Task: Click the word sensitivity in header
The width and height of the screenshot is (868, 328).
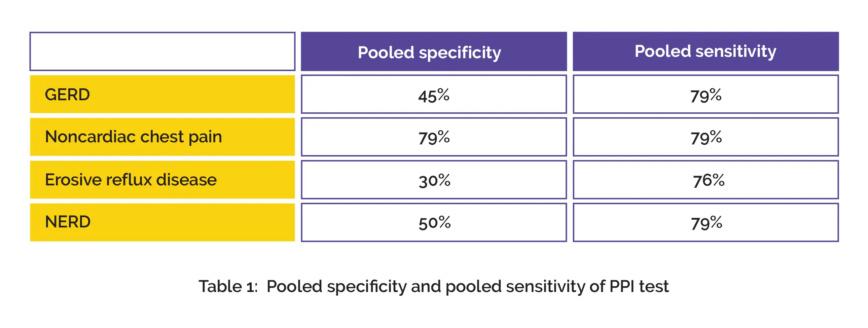Action: pos(735,51)
